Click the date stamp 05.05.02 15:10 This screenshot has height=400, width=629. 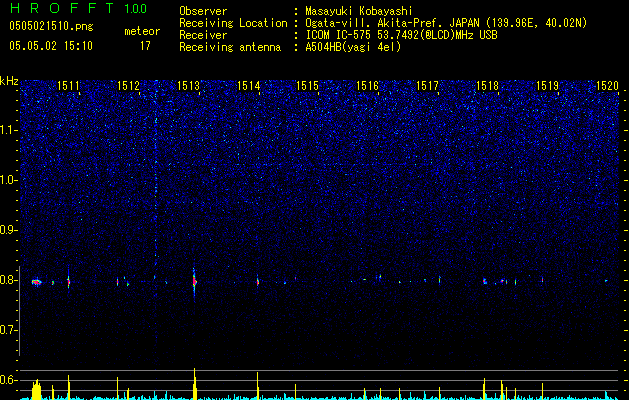(x=51, y=46)
